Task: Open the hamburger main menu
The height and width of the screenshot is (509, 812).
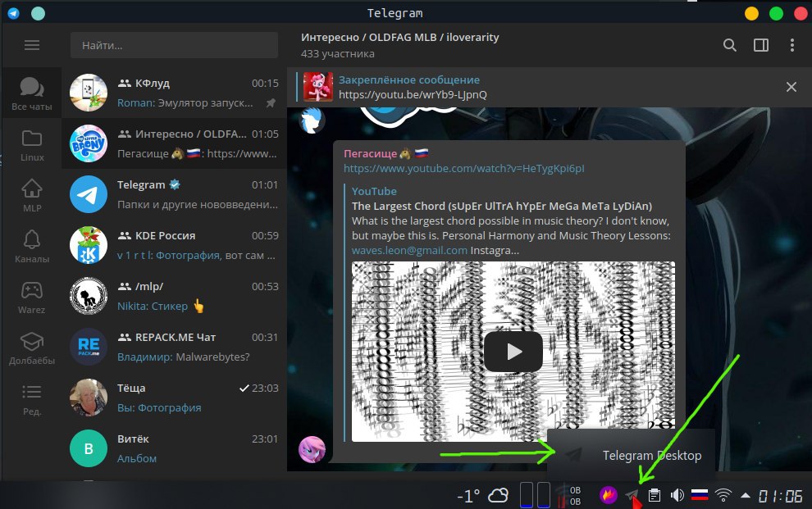Action: (x=32, y=46)
